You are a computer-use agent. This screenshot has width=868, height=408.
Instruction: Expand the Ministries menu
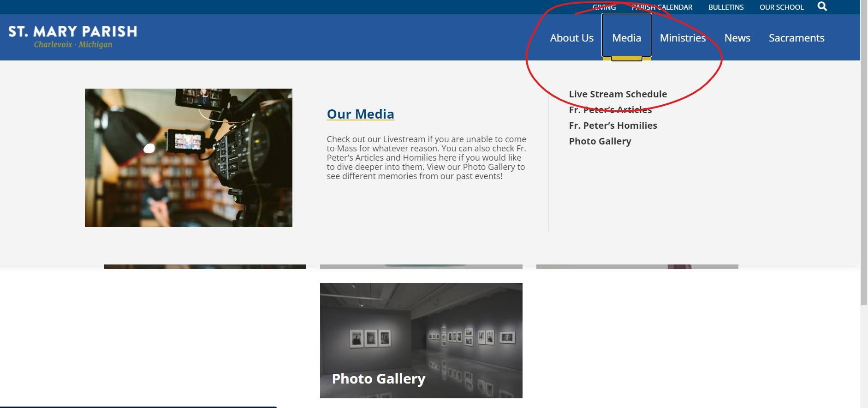(x=683, y=38)
